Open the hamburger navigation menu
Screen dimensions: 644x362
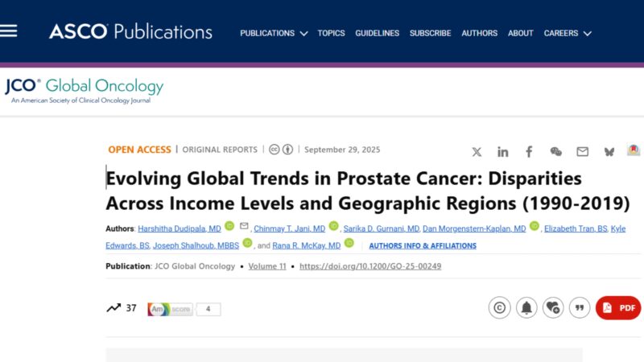click(9, 31)
